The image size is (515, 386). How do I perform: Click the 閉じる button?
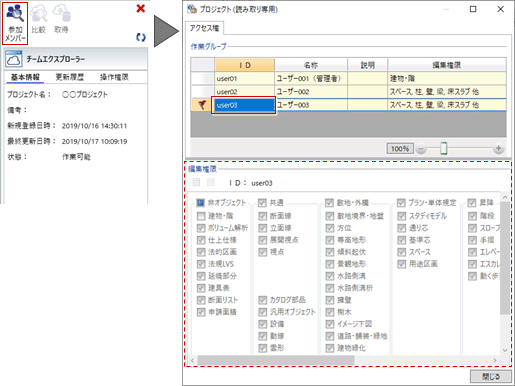coord(491,377)
